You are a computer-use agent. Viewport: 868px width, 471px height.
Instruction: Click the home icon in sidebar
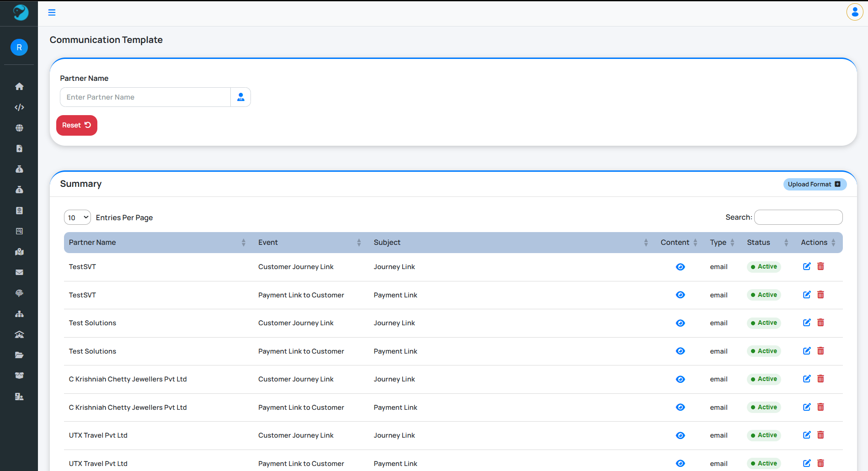coord(19,86)
